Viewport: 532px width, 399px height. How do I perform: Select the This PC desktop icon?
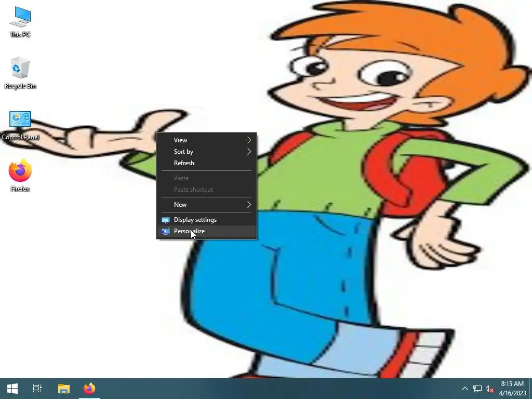pyautogui.click(x=20, y=22)
